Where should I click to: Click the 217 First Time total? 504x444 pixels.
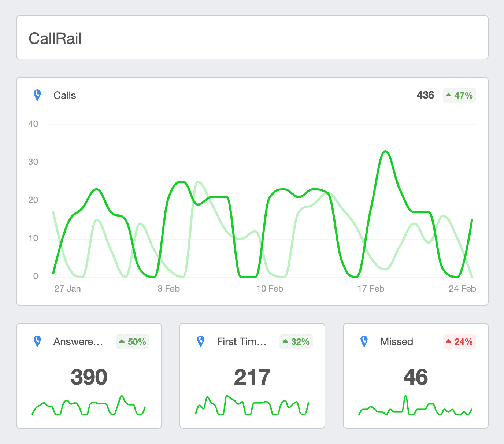[252, 375]
